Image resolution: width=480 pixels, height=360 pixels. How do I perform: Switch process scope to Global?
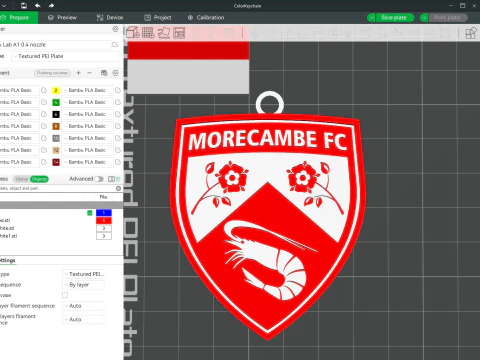[x=22, y=179]
